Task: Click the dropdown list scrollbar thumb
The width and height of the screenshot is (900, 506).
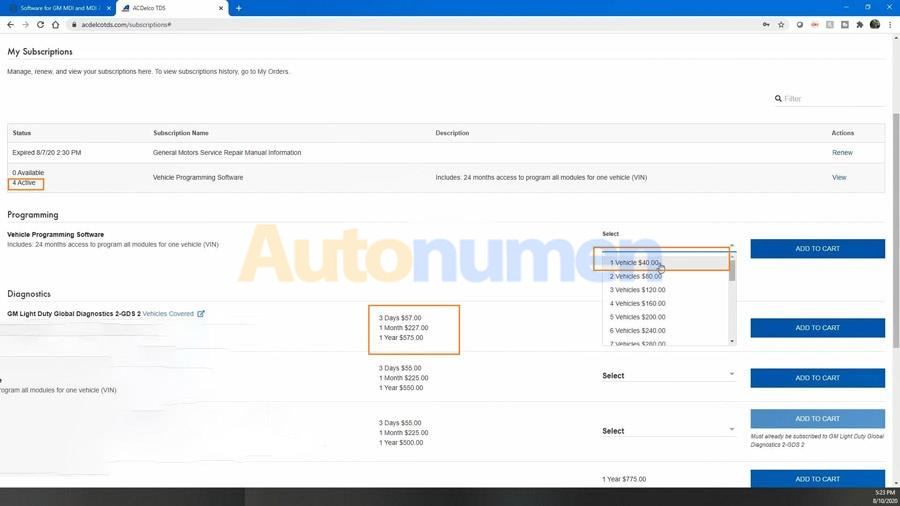Action: click(732, 270)
